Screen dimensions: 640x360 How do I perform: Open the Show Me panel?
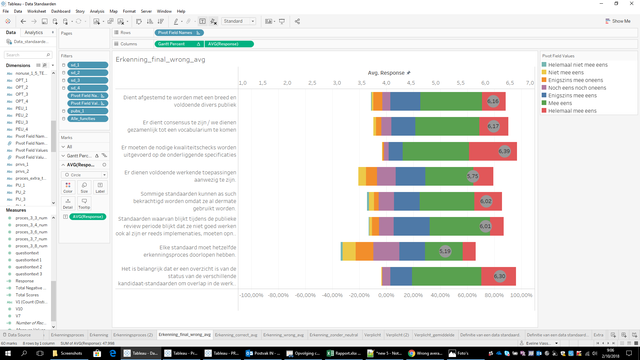coord(618,21)
